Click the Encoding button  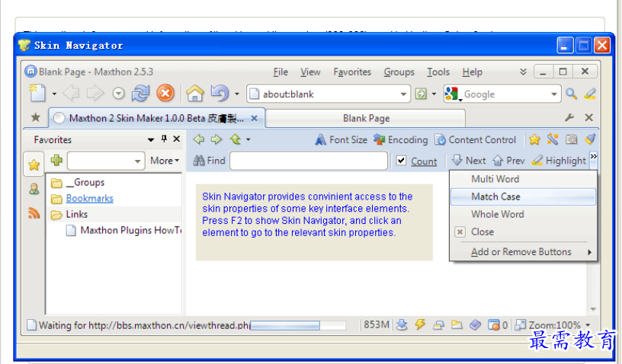pyautogui.click(x=401, y=140)
